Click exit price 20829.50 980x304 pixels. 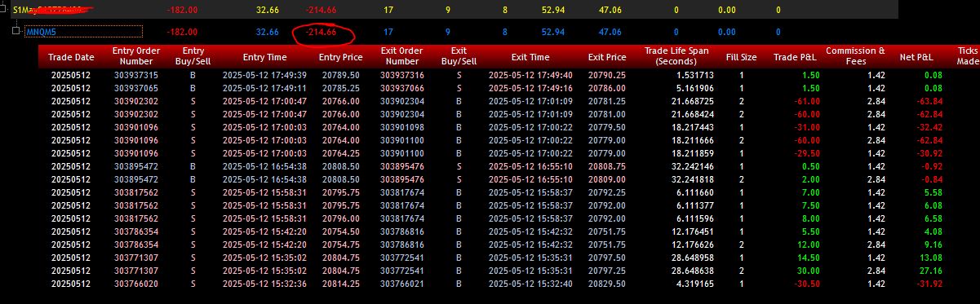(607, 283)
